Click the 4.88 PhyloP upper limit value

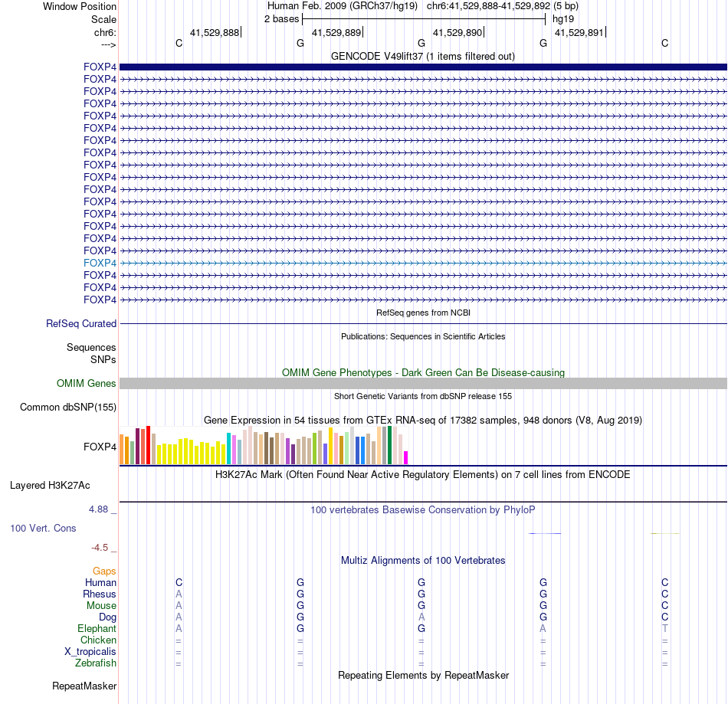98,509
